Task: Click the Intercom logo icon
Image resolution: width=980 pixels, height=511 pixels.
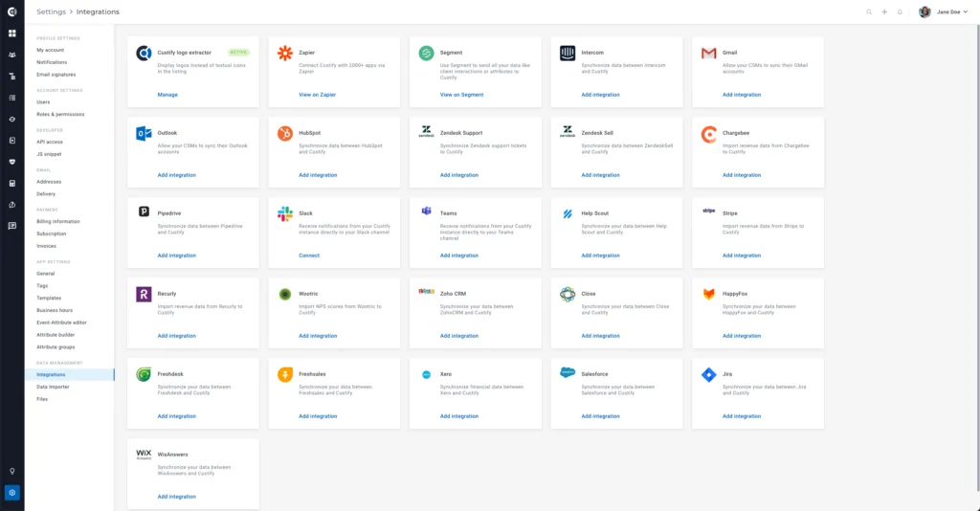Action: pos(568,53)
